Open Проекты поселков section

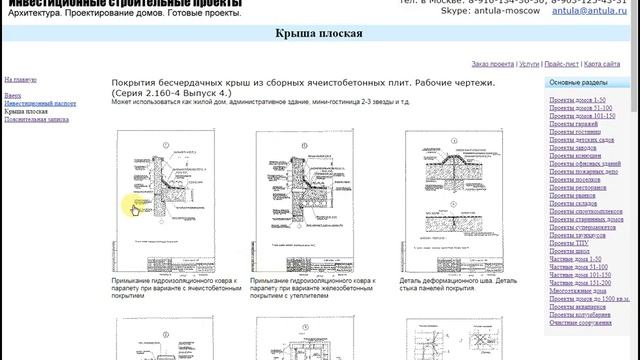[x=575, y=180]
